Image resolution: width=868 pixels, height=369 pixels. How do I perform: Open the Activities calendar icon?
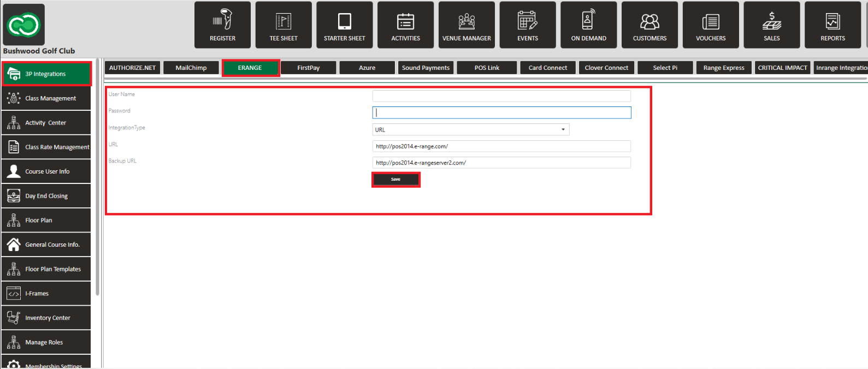(406, 25)
